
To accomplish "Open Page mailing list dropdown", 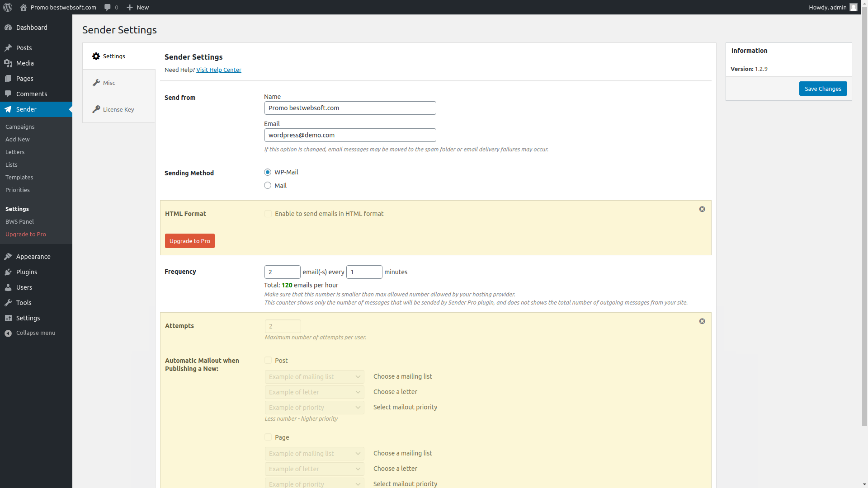I will [x=315, y=454].
